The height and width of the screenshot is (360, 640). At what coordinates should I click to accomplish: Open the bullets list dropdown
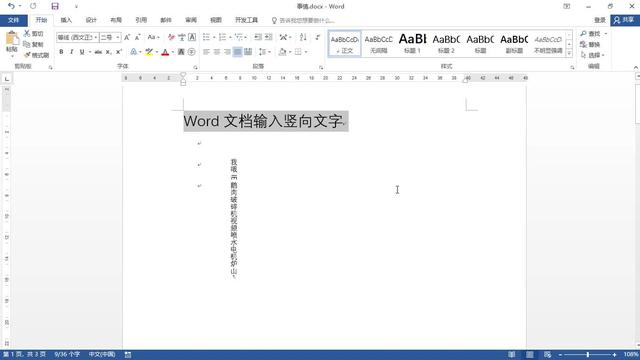point(214,37)
